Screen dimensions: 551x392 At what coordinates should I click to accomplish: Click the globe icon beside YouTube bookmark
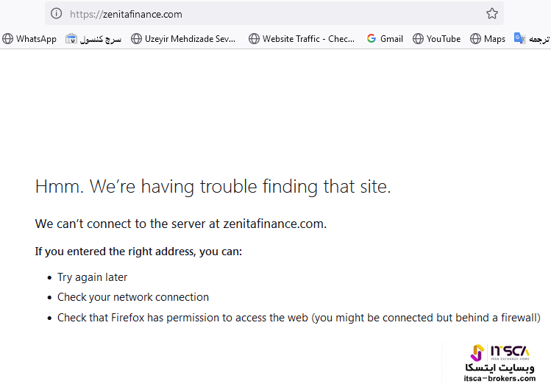(419, 38)
